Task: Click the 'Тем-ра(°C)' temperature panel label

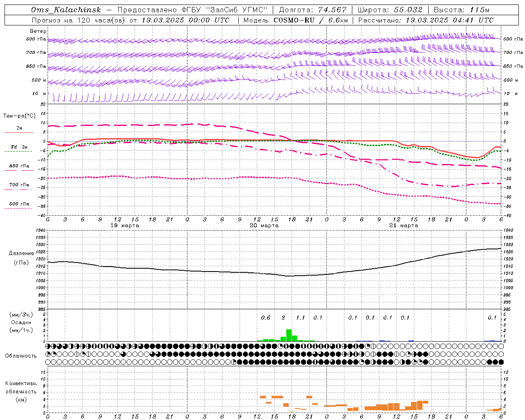Action: [19, 116]
